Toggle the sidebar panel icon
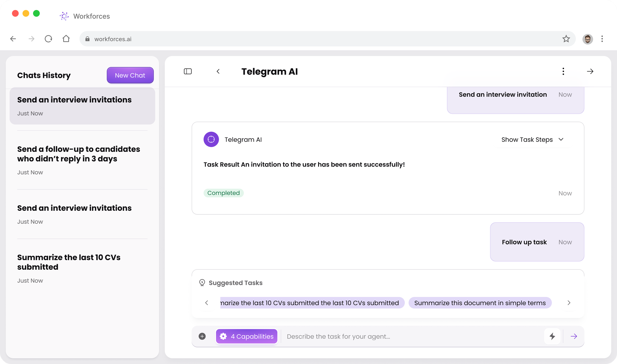 pyautogui.click(x=188, y=71)
